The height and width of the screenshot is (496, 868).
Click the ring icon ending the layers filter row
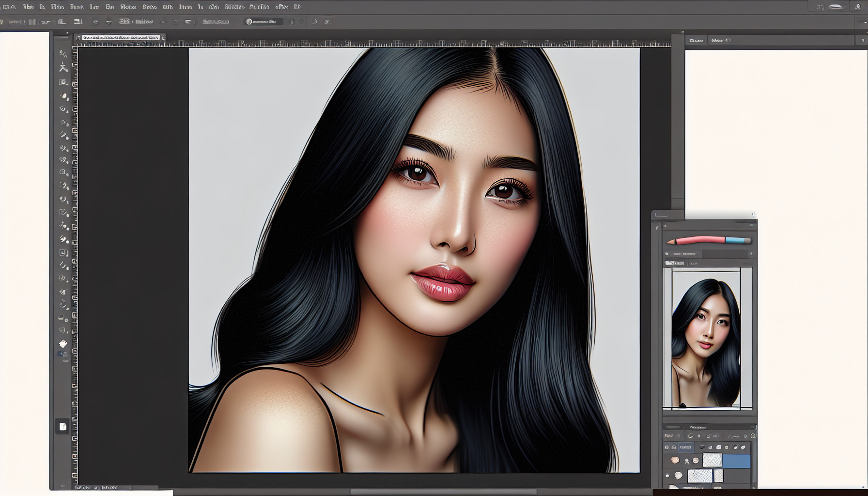coord(753,436)
